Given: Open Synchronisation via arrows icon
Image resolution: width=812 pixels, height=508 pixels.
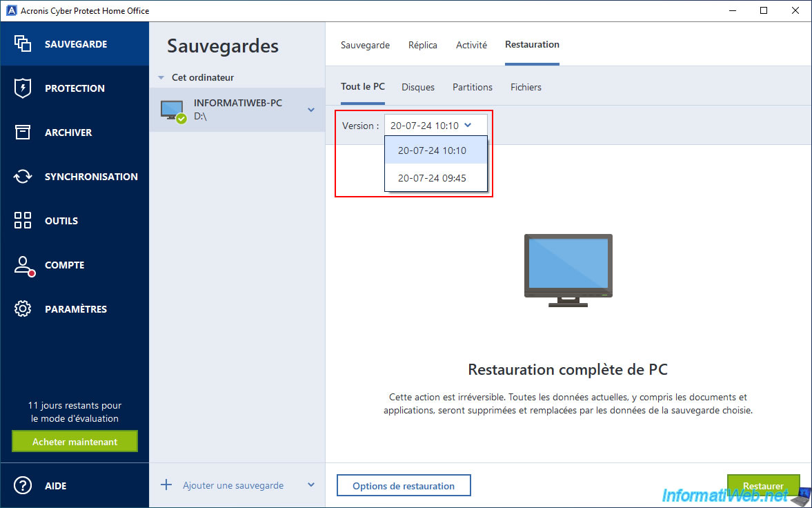Looking at the screenshot, I should point(23,177).
